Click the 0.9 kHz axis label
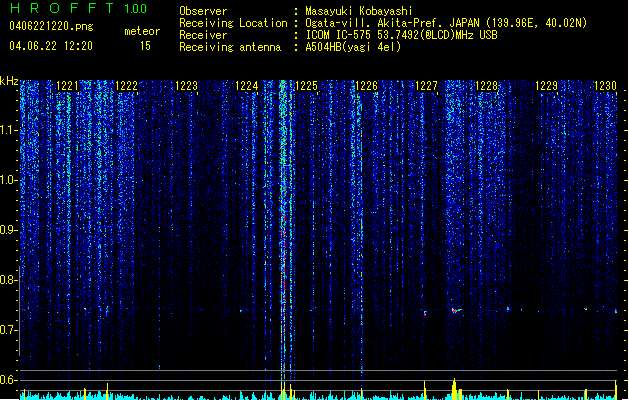The width and height of the screenshot is (629, 400). (x=8, y=230)
